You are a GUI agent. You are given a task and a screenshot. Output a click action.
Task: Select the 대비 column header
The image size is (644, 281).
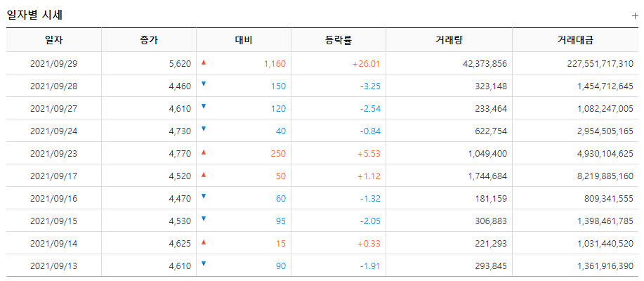(244, 40)
